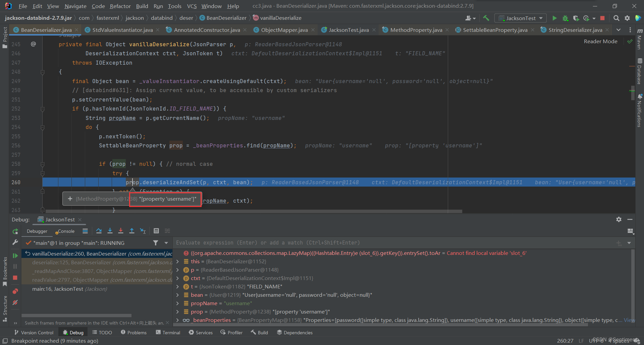644x345 pixels.
Task: Switch to ObjectMapper.java tab
Action: 284,30
